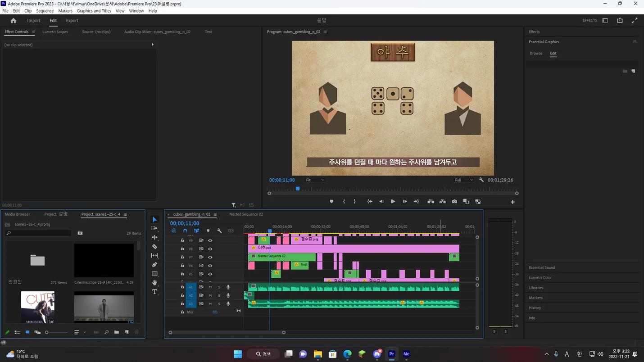Switch to Lumetri Scopes tab
The image size is (644, 362).
[55, 32]
